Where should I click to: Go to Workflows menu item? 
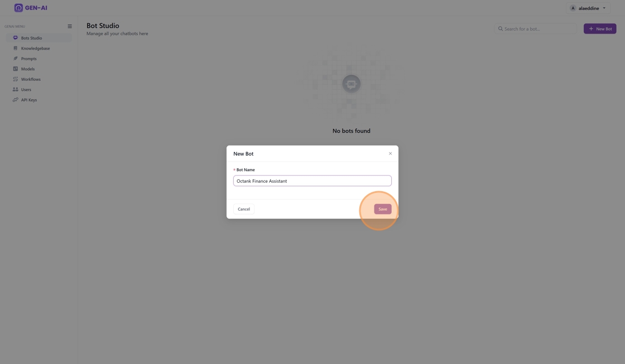click(x=31, y=79)
